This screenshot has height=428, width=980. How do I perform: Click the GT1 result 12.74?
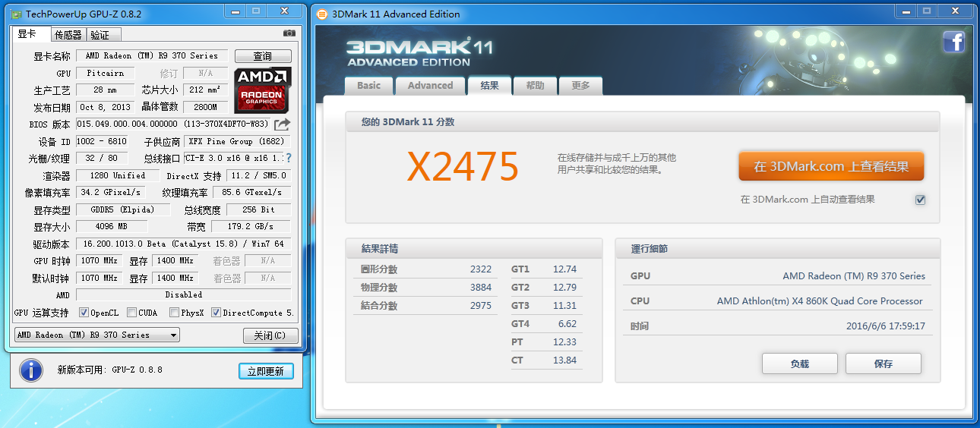[565, 269]
